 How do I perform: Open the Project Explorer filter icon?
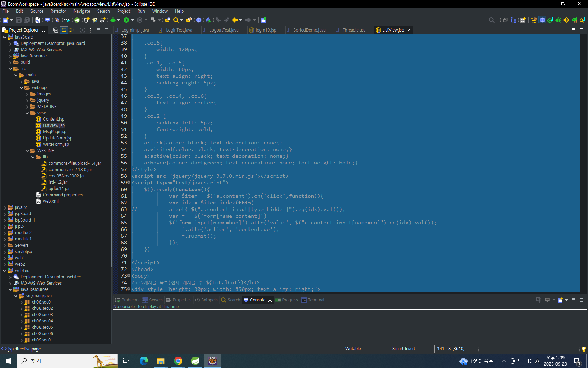[x=72, y=30]
